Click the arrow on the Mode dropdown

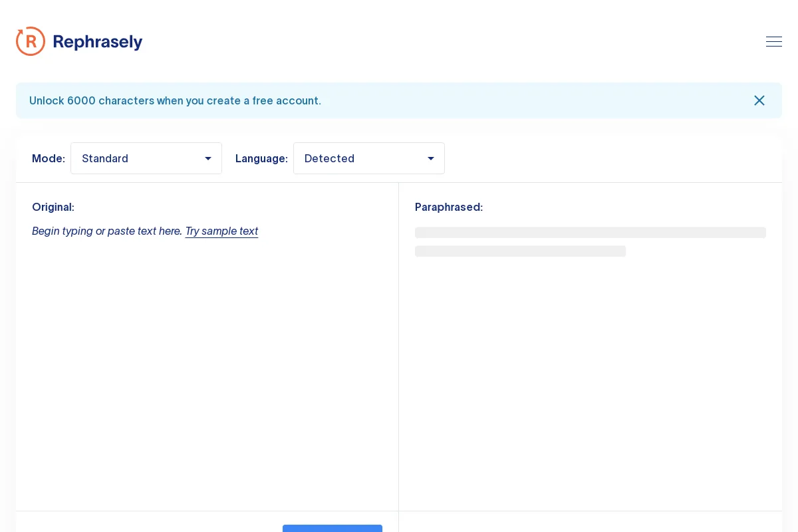click(x=208, y=158)
